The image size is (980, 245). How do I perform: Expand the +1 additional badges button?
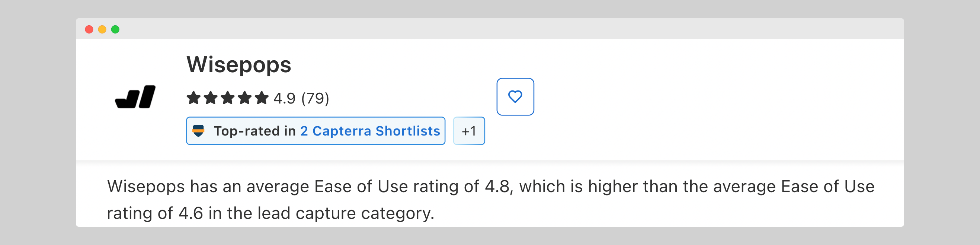469,131
